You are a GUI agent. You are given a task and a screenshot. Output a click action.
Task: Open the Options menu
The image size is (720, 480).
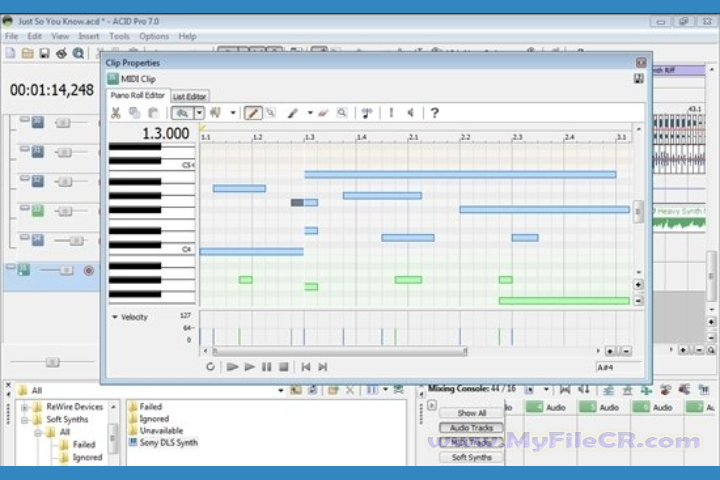pyautogui.click(x=154, y=36)
